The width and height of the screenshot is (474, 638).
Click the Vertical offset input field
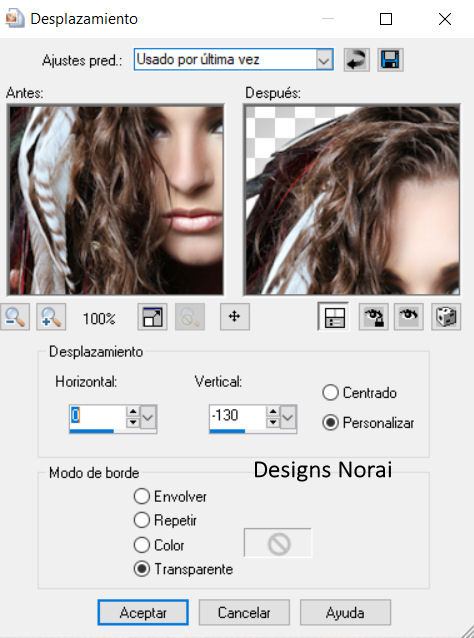point(238,417)
